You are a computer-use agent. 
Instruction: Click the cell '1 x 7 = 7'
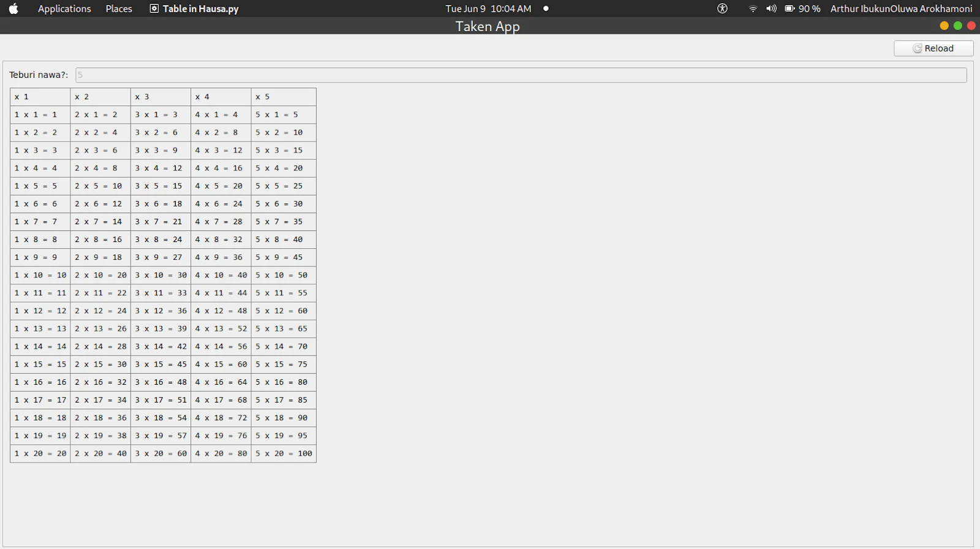40,222
